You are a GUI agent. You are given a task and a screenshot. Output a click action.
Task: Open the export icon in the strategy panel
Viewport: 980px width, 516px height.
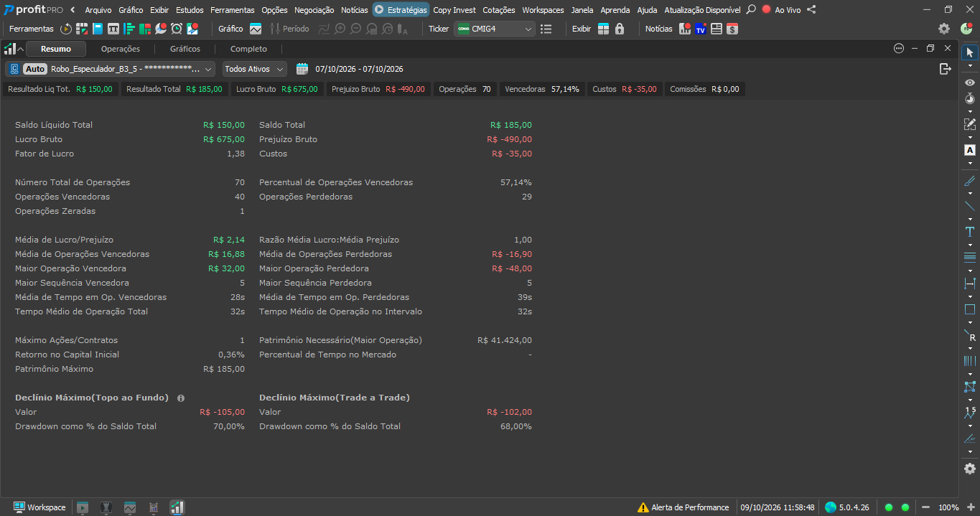(946, 69)
